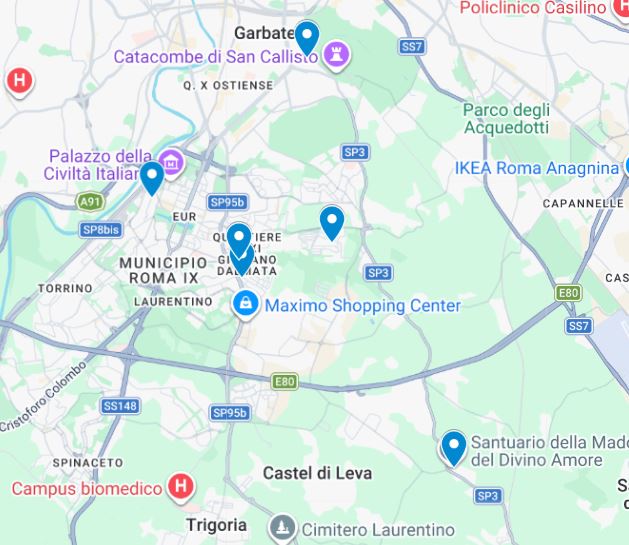This screenshot has height=545, width=629.
Task: Select the SS148 road badge
Action: pos(120,406)
